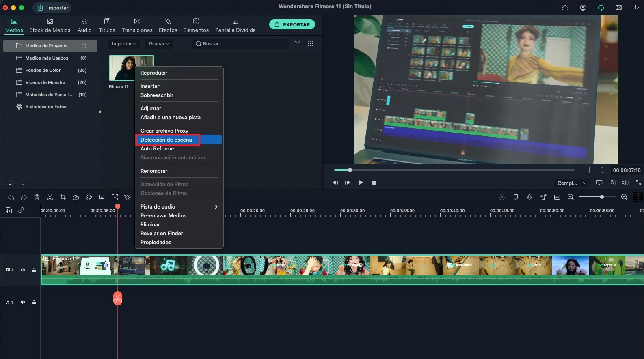Open the preview quality Compl... dropdown
Image resolution: width=644 pixels, height=359 pixels.
click(572, 183)
